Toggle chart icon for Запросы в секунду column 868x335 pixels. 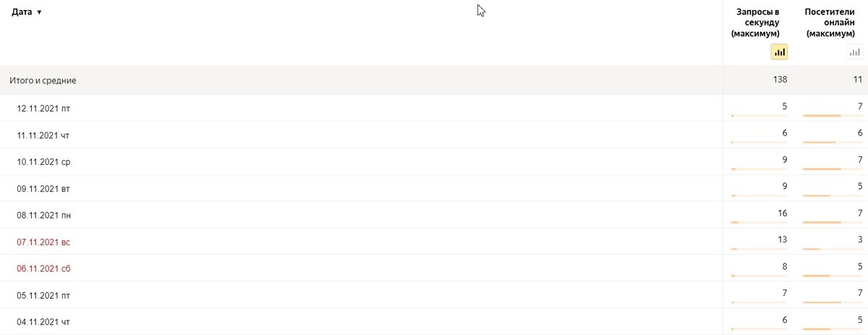coord(779,52)
